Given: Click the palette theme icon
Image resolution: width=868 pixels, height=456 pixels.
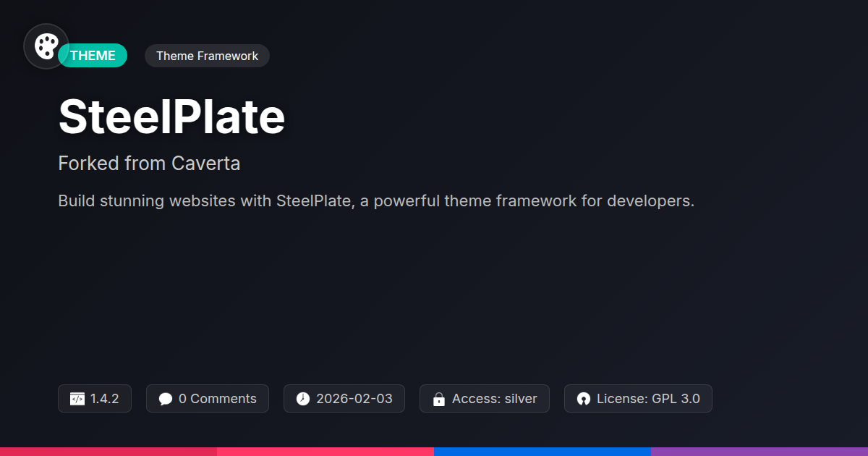Looking at the screenshot, I should tap(46, 46).
